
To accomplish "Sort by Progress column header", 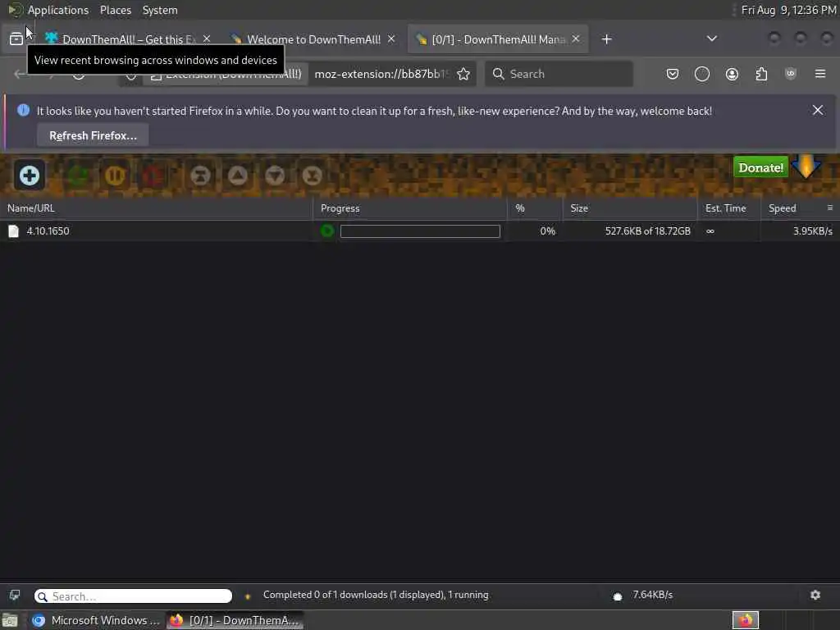I will (x=410, y=208).
